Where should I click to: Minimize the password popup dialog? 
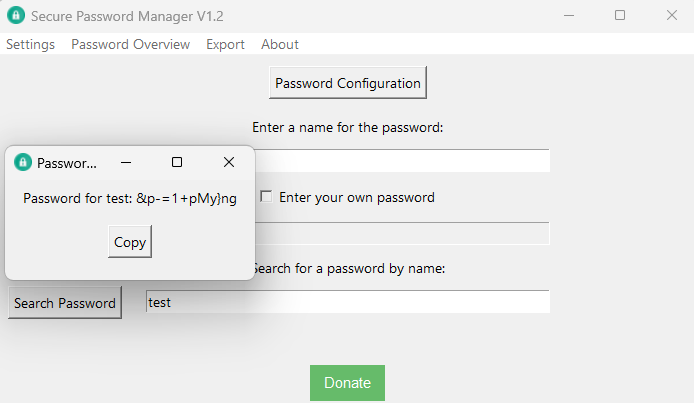[x=126, y=162]
